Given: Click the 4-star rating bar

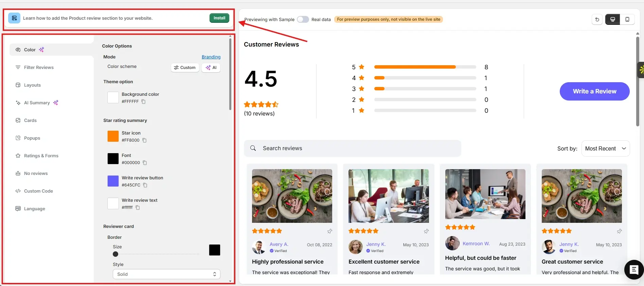Looking at the screenshot, I should tap(425, 78).
